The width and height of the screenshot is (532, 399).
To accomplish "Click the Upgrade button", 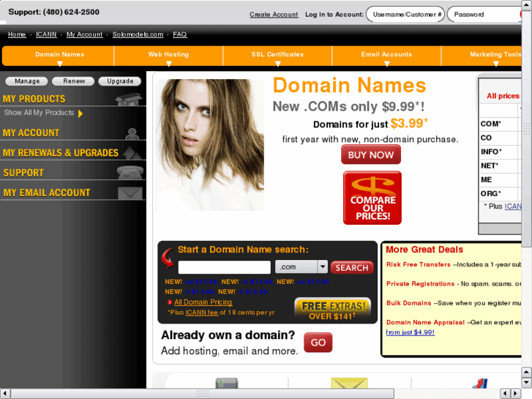I will [x=120, y=81].
